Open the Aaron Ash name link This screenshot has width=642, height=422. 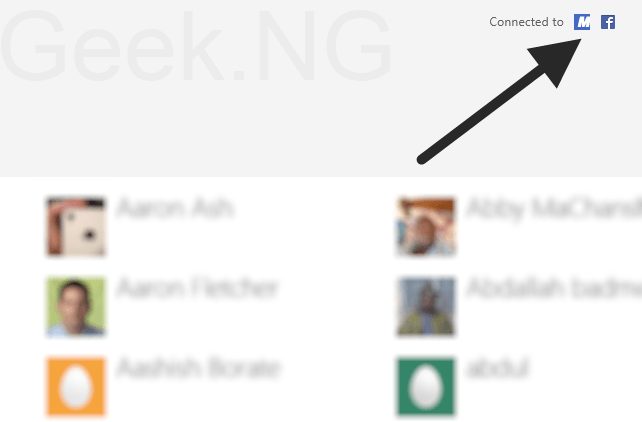click(175, 208)
